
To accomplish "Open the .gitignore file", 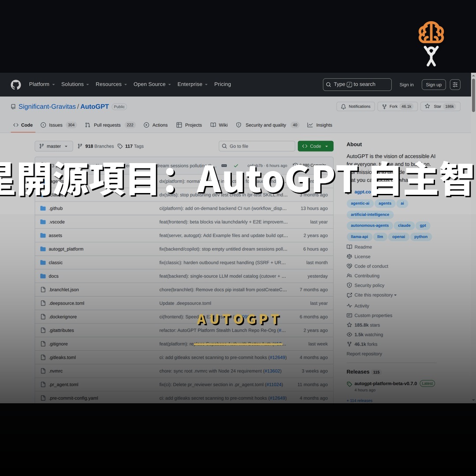I will click(x=58, y=344).
